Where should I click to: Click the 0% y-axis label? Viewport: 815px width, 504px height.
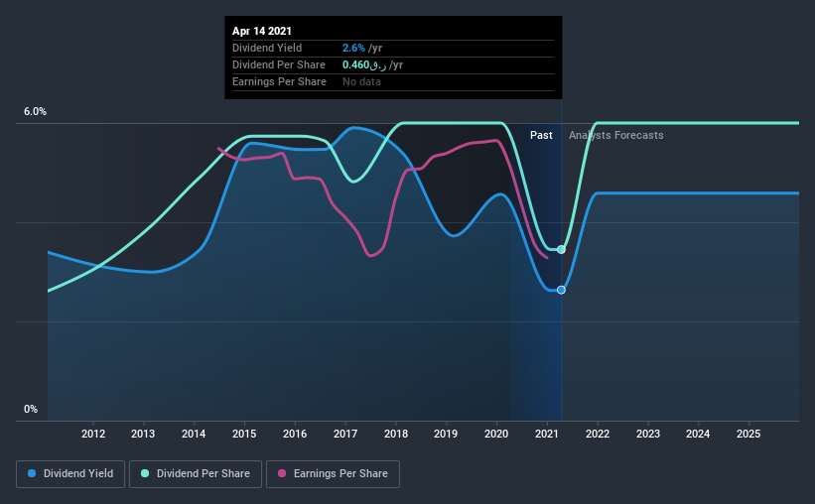click(31, 410)
